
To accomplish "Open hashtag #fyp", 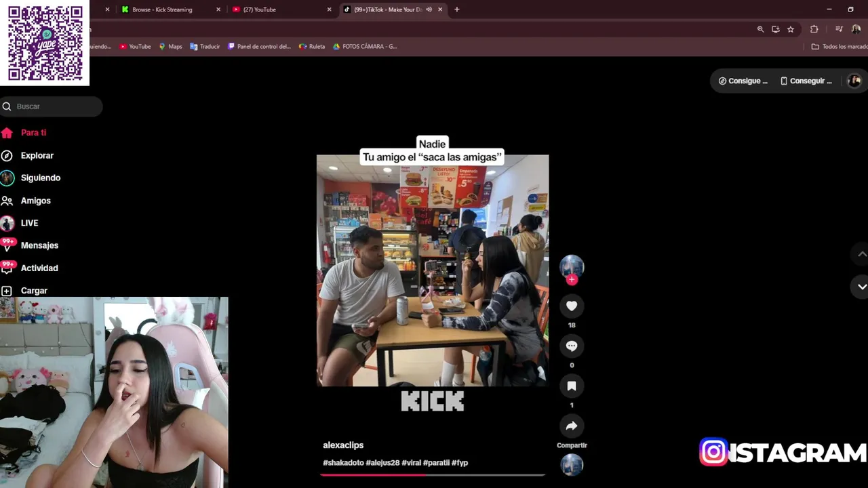I will 460,463.
